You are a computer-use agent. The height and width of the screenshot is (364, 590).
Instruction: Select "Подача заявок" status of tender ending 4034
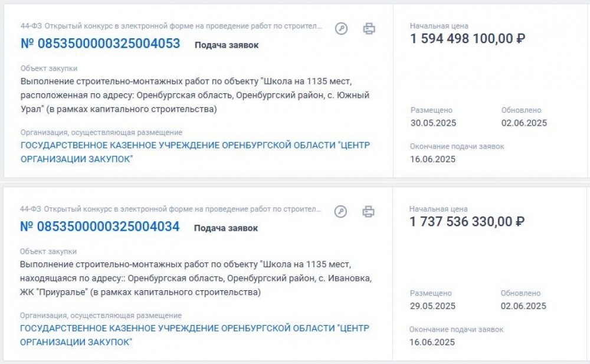tap(226, 228)
